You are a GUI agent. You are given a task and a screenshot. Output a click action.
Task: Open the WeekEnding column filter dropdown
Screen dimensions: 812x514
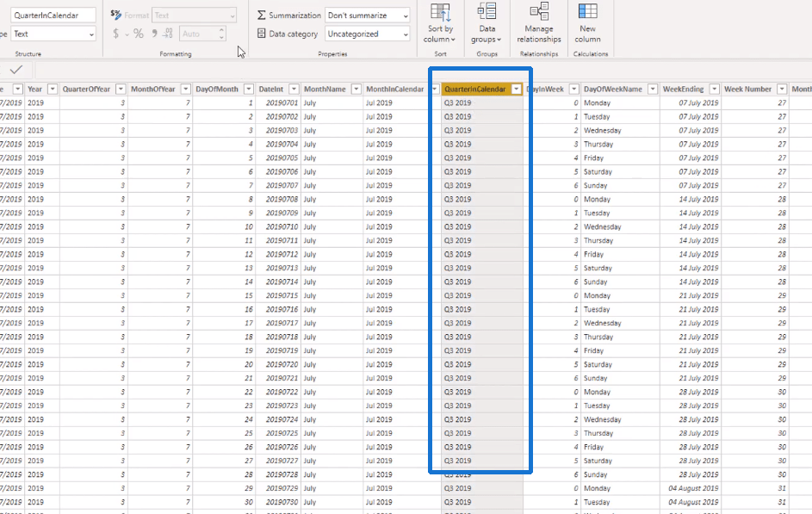(714, 89)
